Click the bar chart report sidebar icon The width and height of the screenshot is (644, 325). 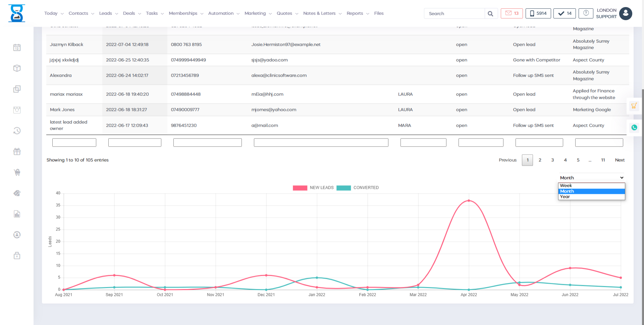click(17, 214)
